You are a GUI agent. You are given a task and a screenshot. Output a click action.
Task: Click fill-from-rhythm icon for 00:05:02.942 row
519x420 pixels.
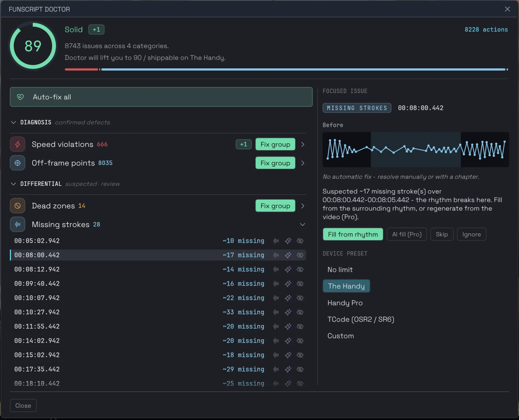coord(276,241)
